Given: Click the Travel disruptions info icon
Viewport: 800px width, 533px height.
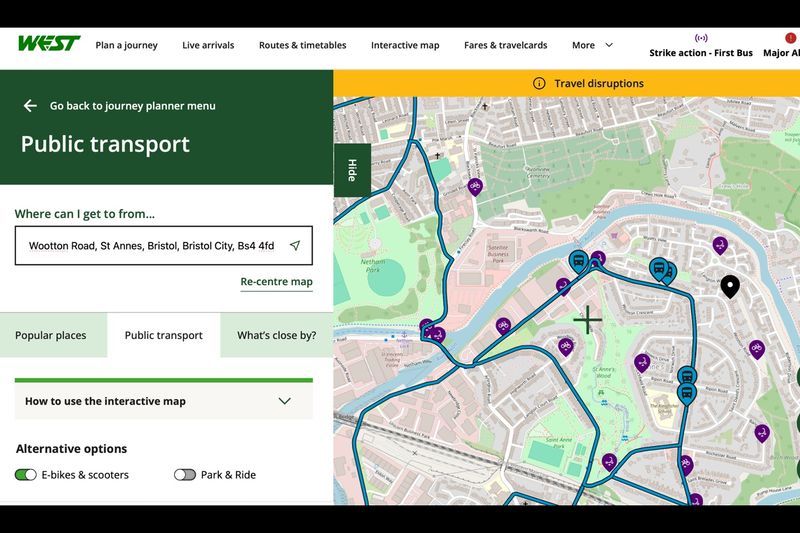Looking at the screenshot, I should (539, 84).
